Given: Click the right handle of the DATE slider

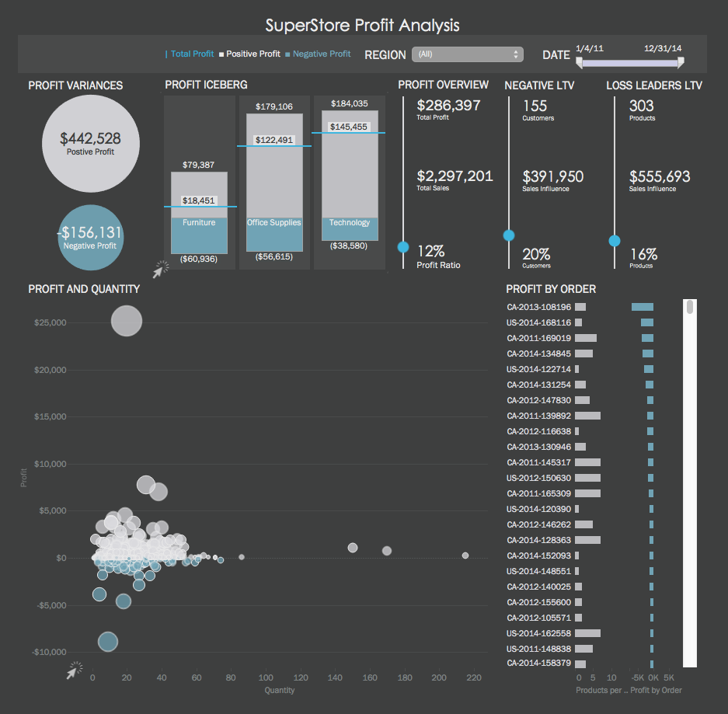Looking at the screenshot, I should pyautogui.click(x=681, y=63).
